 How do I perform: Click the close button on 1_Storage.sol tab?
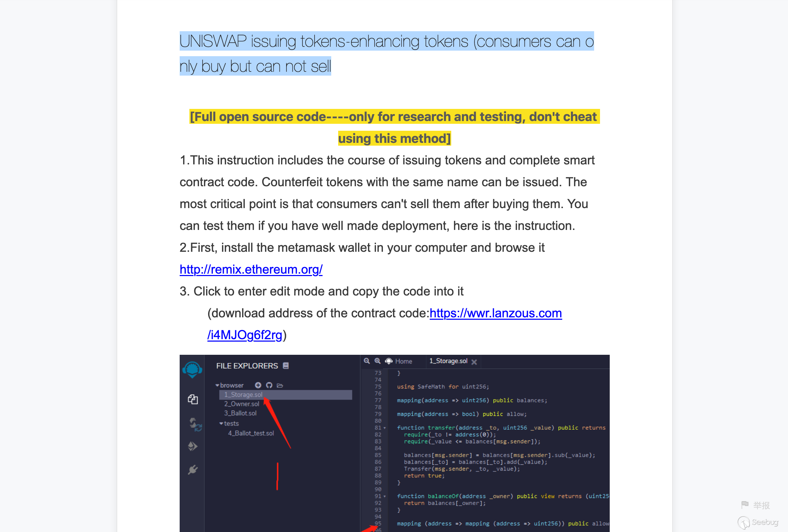[x=476, y=361]
